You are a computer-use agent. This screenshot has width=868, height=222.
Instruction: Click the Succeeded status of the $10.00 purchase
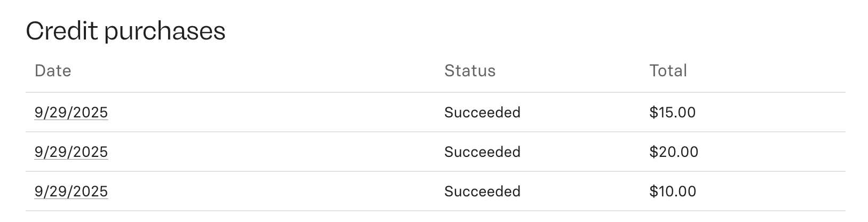coord(482,192)
